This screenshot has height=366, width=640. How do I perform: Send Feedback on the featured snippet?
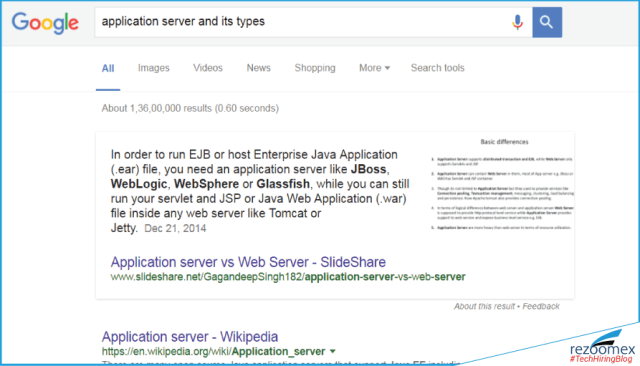coord(541,306)
